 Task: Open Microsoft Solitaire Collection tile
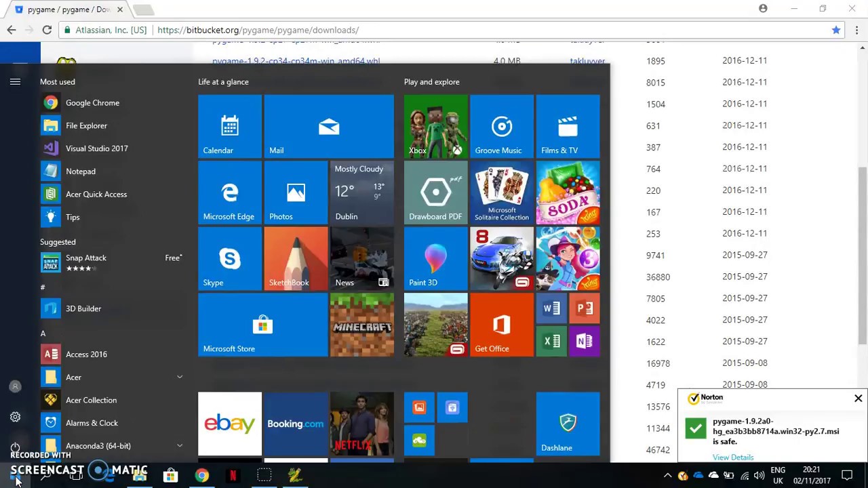pos(502,192)
